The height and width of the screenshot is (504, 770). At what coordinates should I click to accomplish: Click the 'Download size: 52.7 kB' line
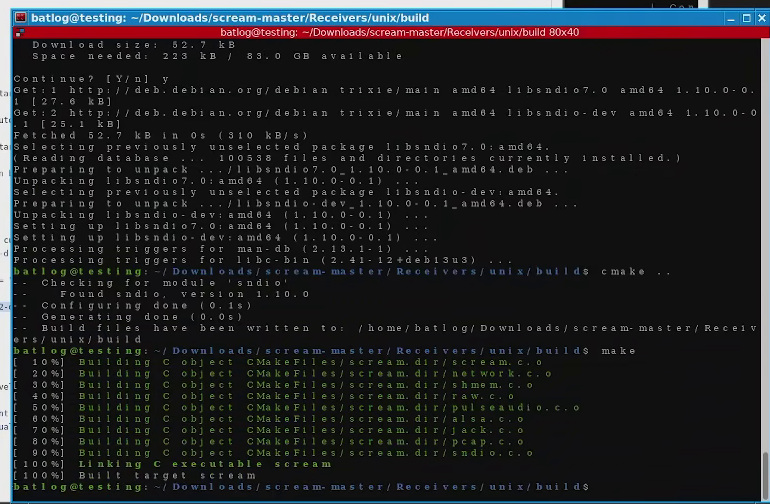[x=134, y=45]
